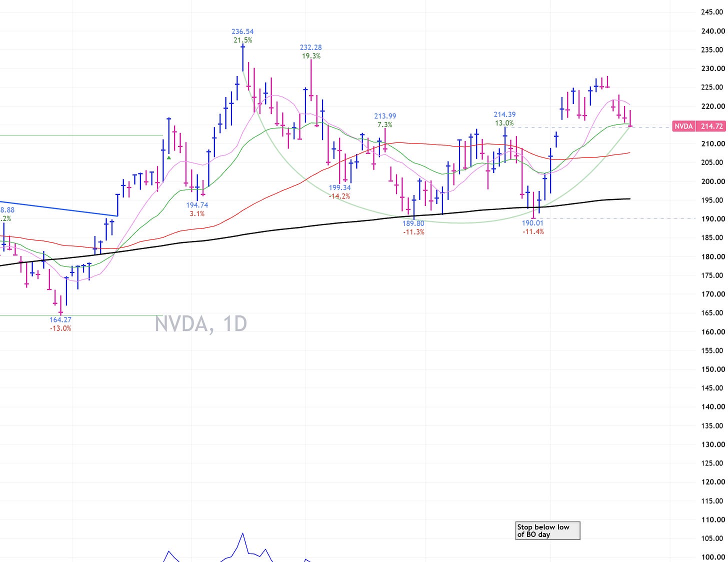Select the 3.1% annotation below 194.74

click(x=197, y=213)
